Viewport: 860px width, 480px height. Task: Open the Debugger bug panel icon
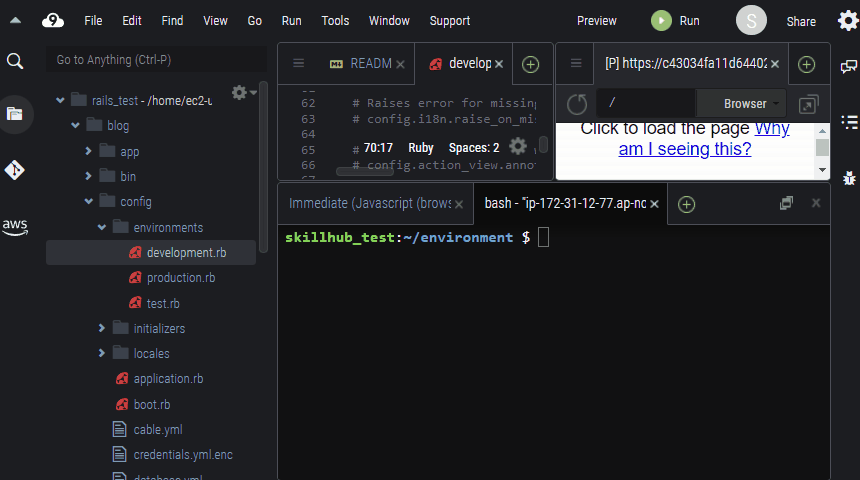click(849, 178)
